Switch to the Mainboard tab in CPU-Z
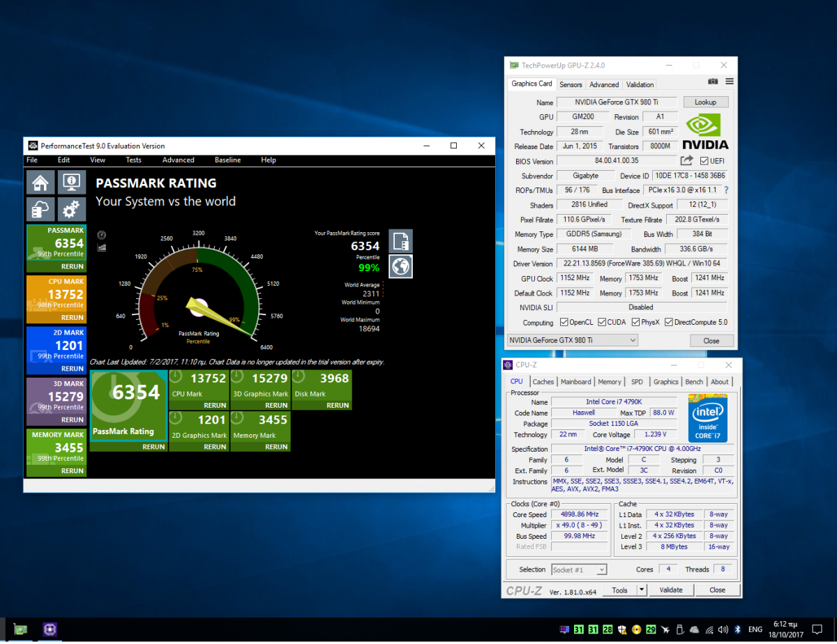Image resolution: width=837 pixels, height=644 pixels. [576, 382]
